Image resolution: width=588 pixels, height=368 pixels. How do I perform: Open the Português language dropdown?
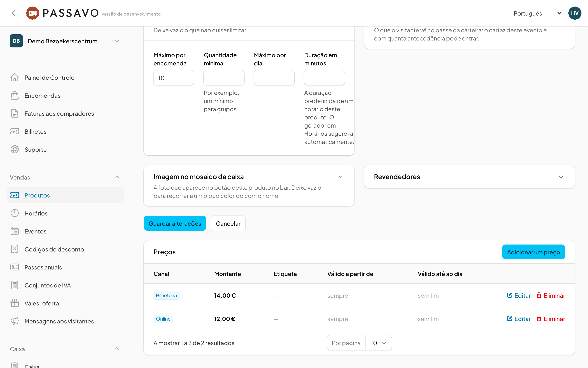click(x=537, y=13)
